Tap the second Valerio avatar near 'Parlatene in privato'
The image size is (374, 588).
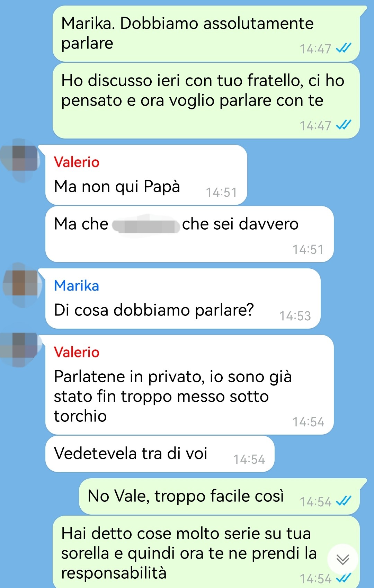tap(20, 349)
